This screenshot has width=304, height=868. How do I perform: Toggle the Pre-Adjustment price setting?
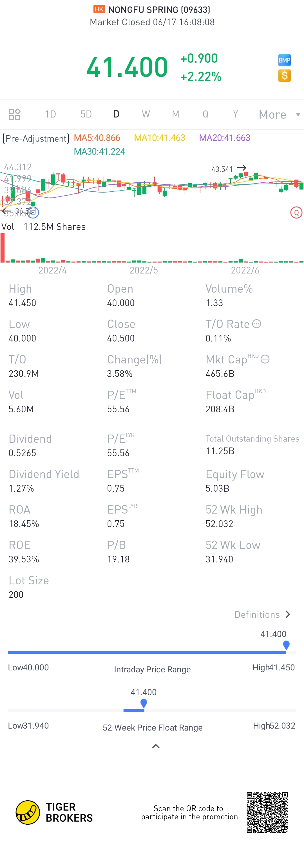coord(36,139)
